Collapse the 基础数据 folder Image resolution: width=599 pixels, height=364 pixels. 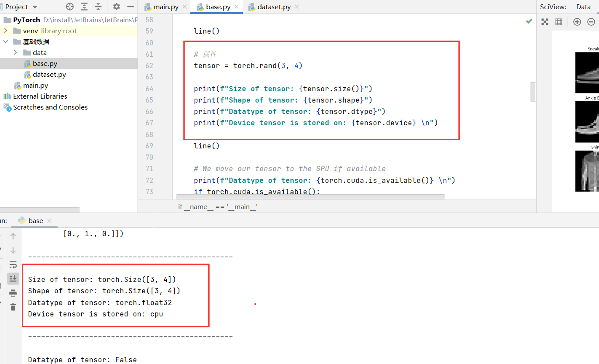tap(6, 41)
